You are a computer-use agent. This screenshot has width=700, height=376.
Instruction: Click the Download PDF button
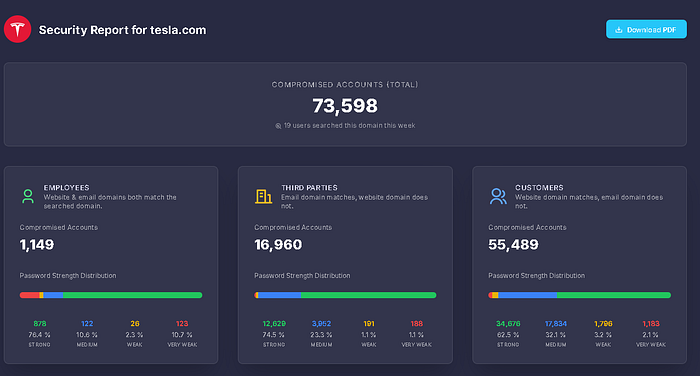click(646, 29)
